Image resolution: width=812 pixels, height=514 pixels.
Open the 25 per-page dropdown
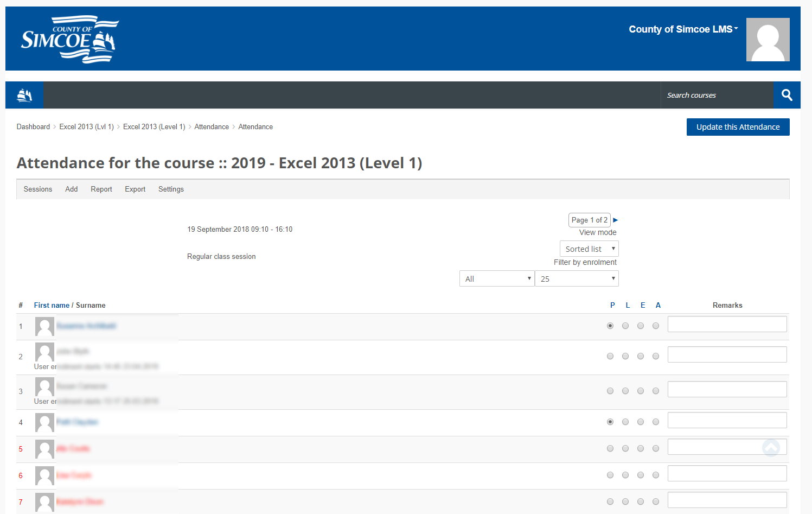pyautogui.click(x=577, y=278)
